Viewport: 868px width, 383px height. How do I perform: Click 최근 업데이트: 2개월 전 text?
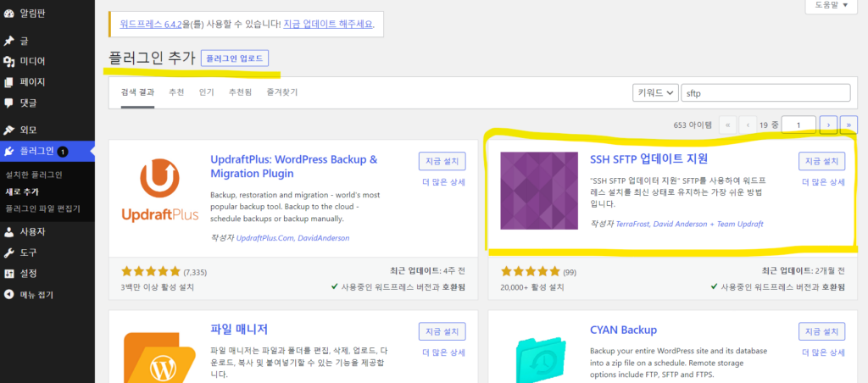(x=804, y=271)
